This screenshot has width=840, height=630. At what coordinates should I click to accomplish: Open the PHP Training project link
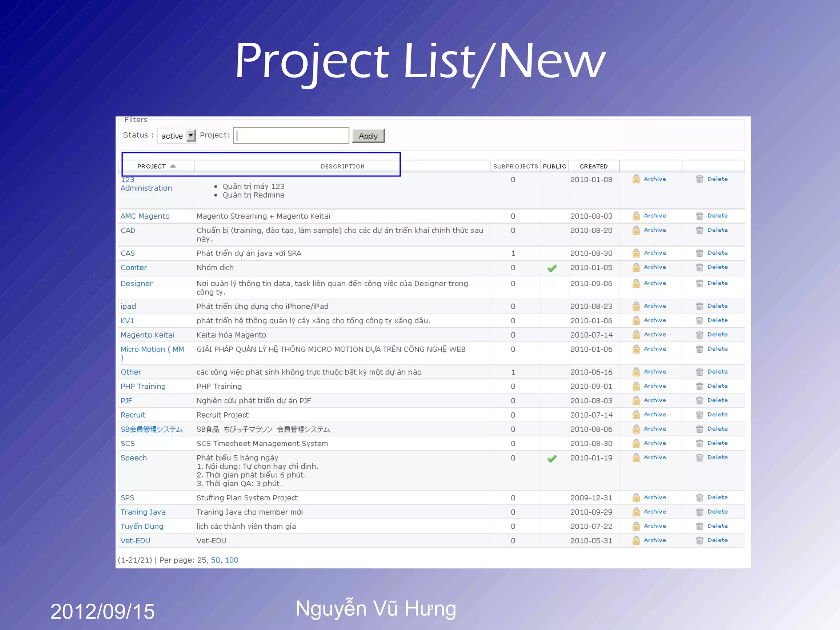point(143,386)
